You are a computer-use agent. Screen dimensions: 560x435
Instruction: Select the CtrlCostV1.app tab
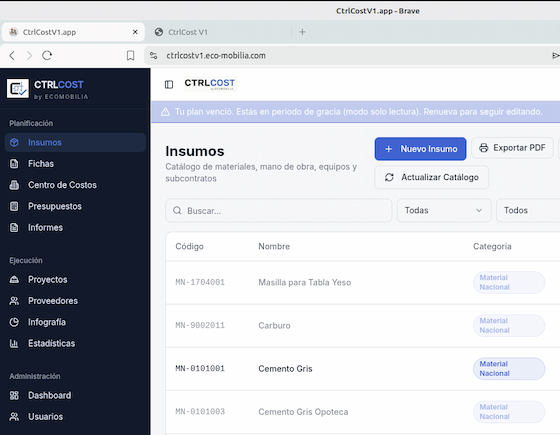tap(73, 32)
